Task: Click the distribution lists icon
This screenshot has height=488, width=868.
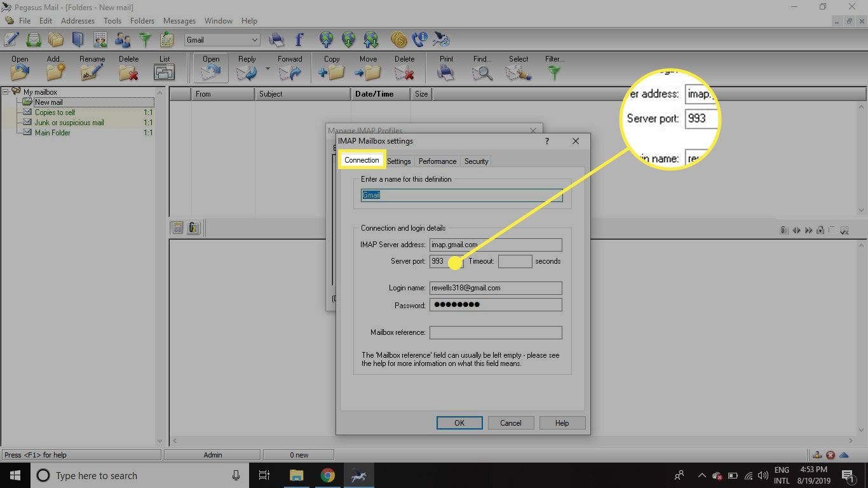Action: [100, 40]
